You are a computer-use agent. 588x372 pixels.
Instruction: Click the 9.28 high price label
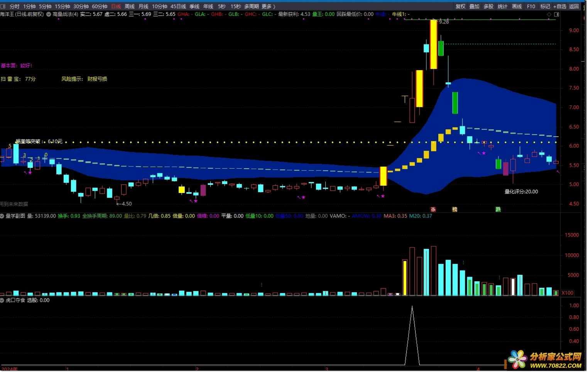pyautogui.click(x=444, y=22)
